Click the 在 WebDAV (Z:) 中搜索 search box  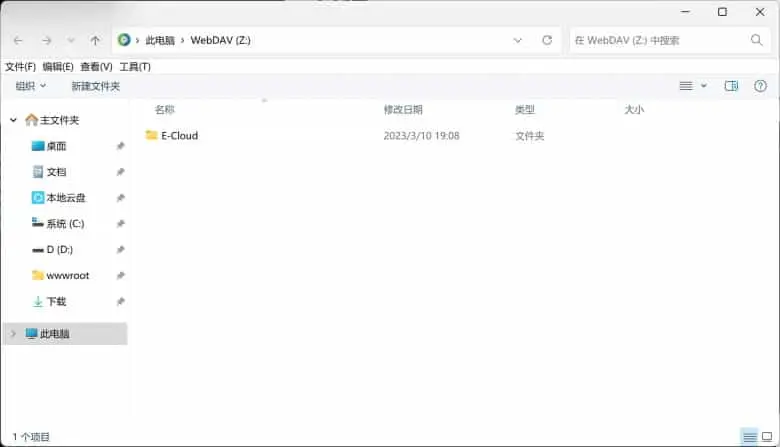click(x=655, y=41)
